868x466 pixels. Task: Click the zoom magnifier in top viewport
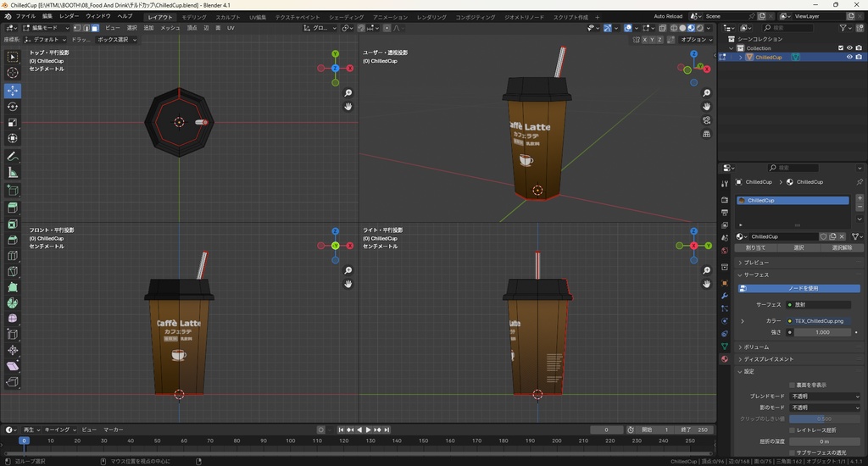pos(348,93)
